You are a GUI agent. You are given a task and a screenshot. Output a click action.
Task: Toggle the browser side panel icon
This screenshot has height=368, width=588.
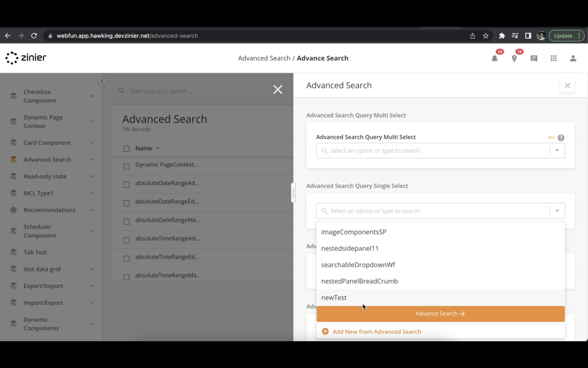[x=528, y=36]
